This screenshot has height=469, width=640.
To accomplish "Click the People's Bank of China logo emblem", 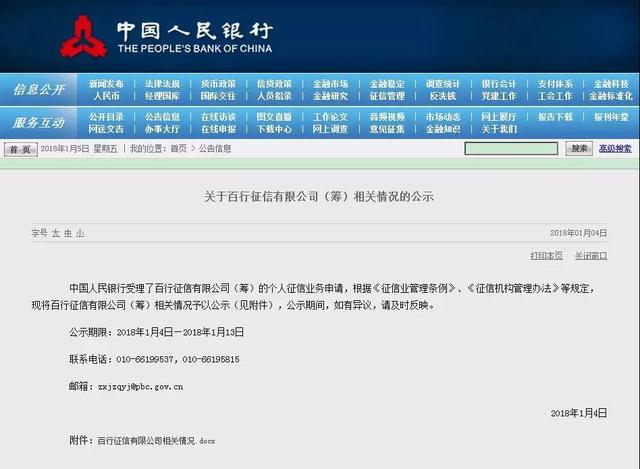I will pyautogui.click(x=84, y=37).
